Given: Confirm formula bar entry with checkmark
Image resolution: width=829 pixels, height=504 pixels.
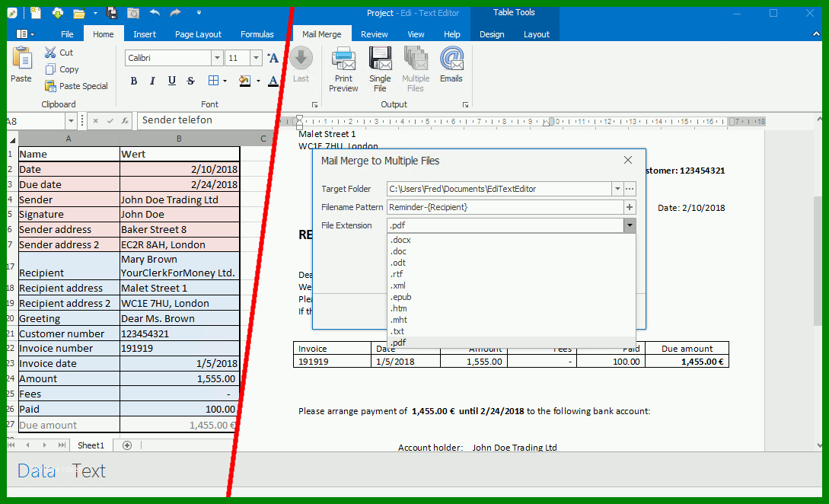Looking at the screenshot, I should click(x=110, y=120).
